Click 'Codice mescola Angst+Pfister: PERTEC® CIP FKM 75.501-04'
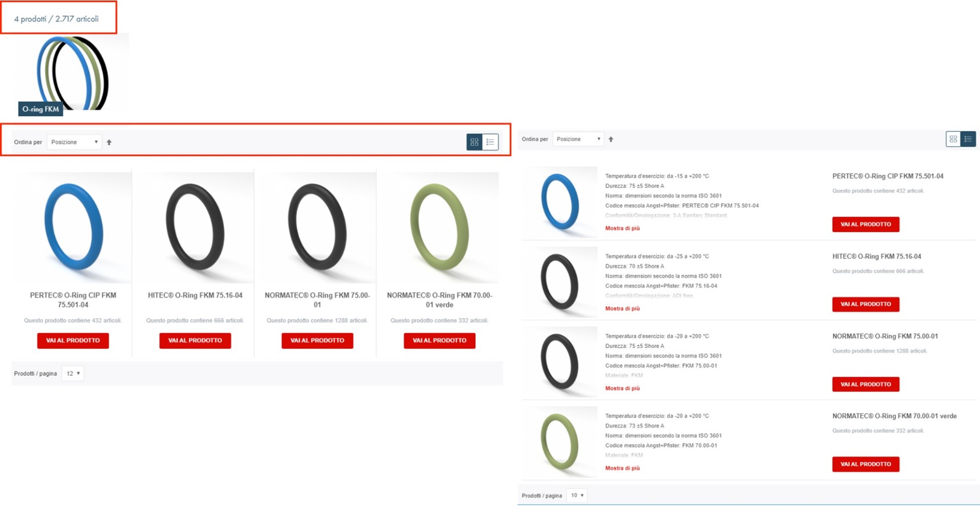This screenshot has height=506, width=980. [682, 206]
